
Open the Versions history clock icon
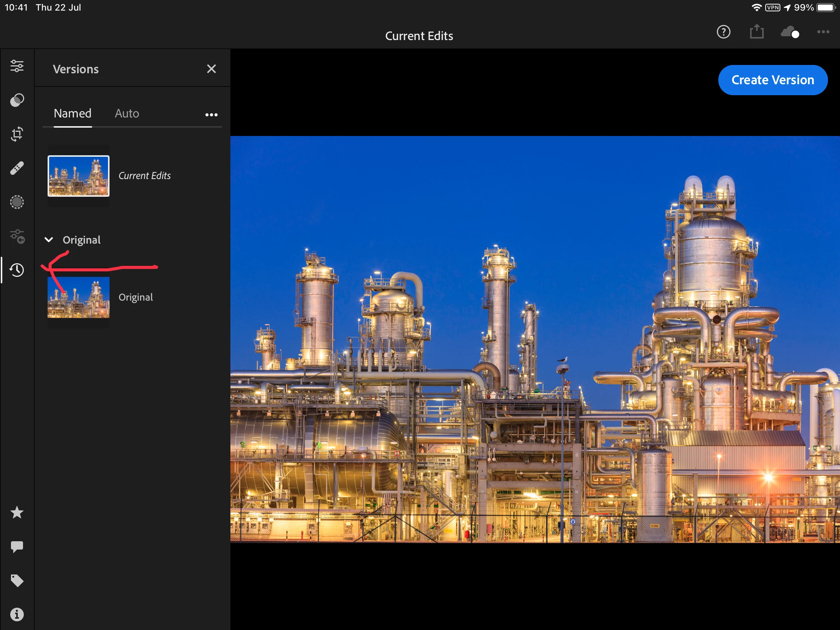tap(17, 270)
